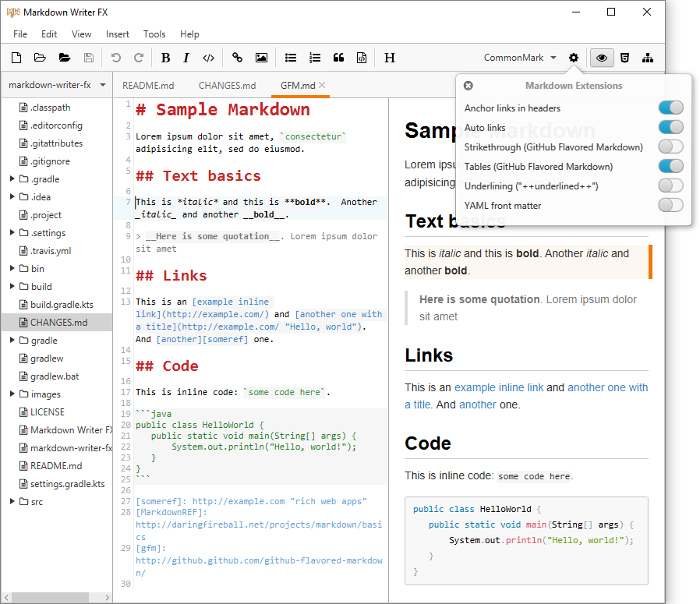
Task: Enable Strikethrough GitHub Flavored Markdown
Action: (670, 147)
